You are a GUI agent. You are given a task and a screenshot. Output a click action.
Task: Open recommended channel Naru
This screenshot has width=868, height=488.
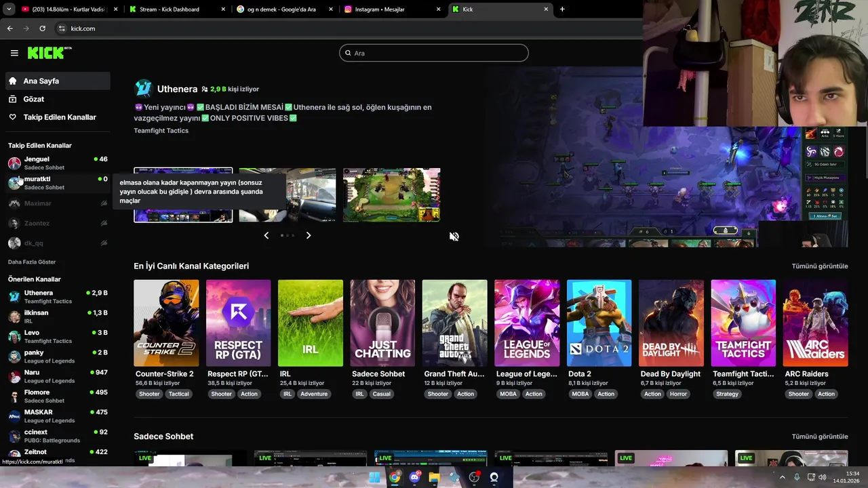[58, 376]
